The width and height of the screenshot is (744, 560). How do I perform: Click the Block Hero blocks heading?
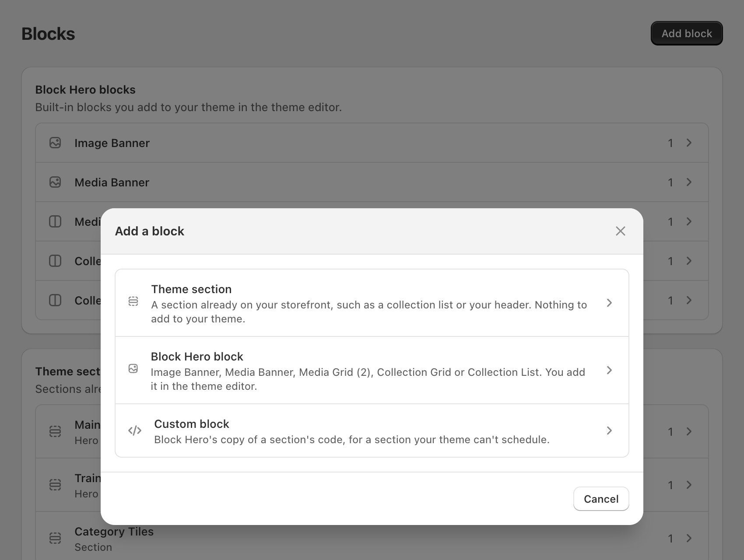pos(85,90)
